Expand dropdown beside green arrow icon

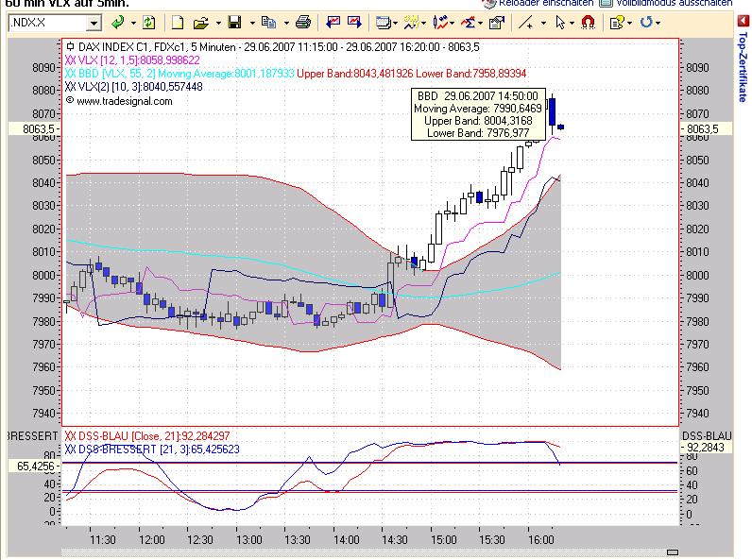(x=133, y=23)
